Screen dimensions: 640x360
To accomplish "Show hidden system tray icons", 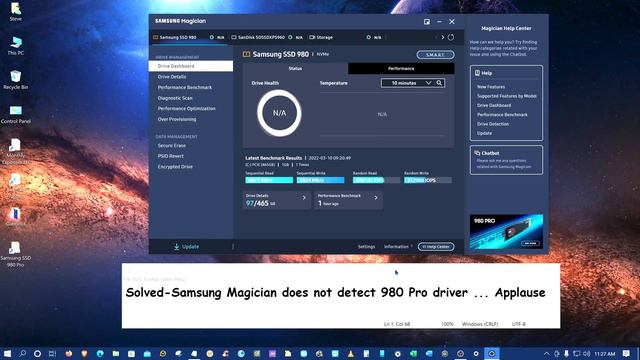I will point(547,353).
